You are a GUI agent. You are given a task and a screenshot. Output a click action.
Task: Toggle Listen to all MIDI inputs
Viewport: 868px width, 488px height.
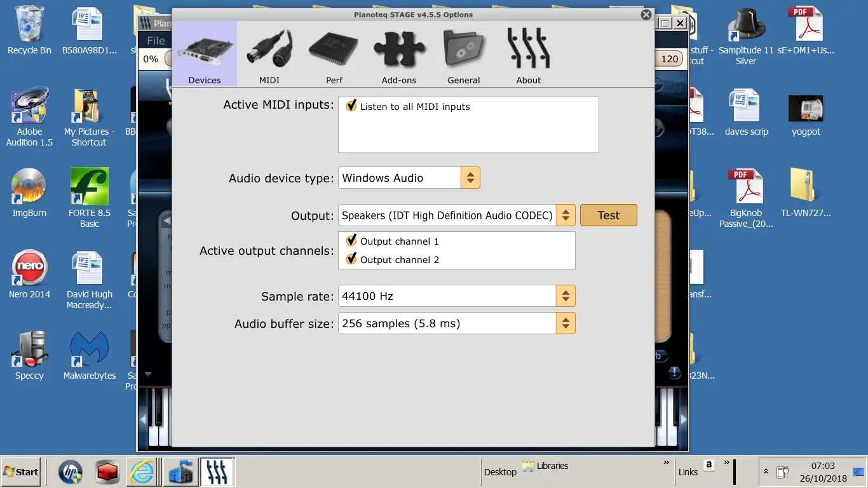pyautogui.click(x=351, y=106)
